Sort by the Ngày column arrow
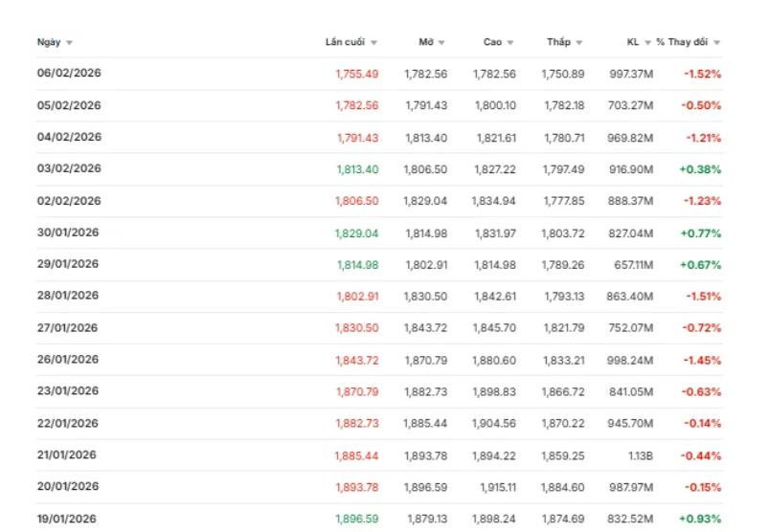Image resolution: width=769 pixels, height=532 pixels. click(69, 43)
